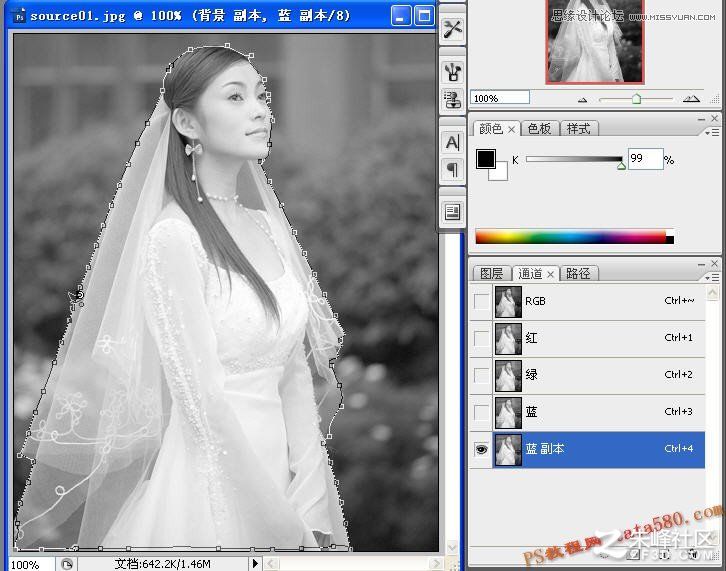Click the document vertical scrollbar down arrow
Screen dimensions: 726x571
point(452,547)
